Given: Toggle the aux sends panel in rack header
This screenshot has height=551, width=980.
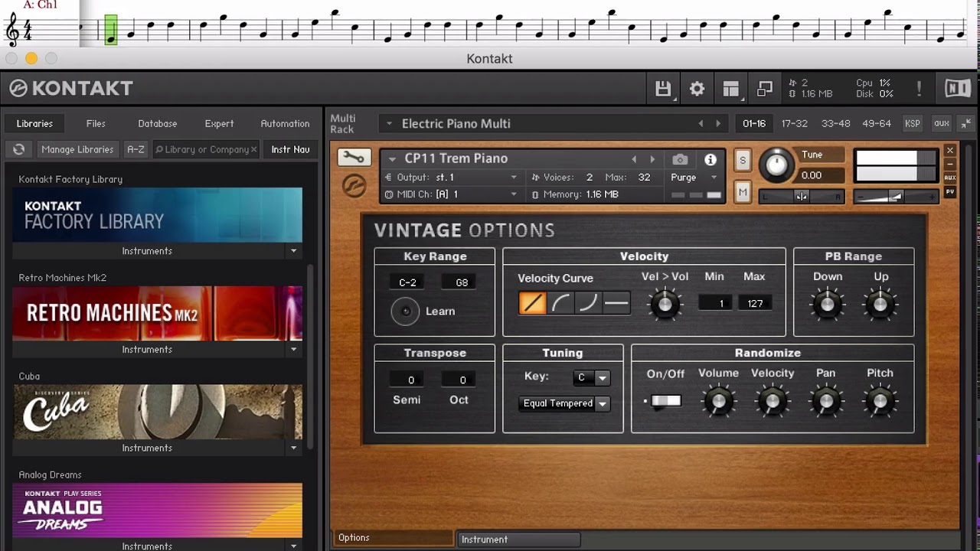Looking at the screenshot, I should [x=942, y=123].
